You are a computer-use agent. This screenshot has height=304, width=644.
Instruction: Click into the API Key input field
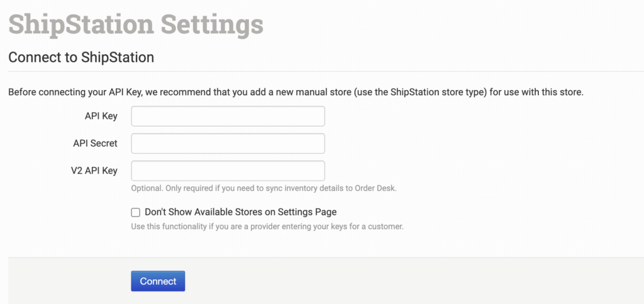228,116
